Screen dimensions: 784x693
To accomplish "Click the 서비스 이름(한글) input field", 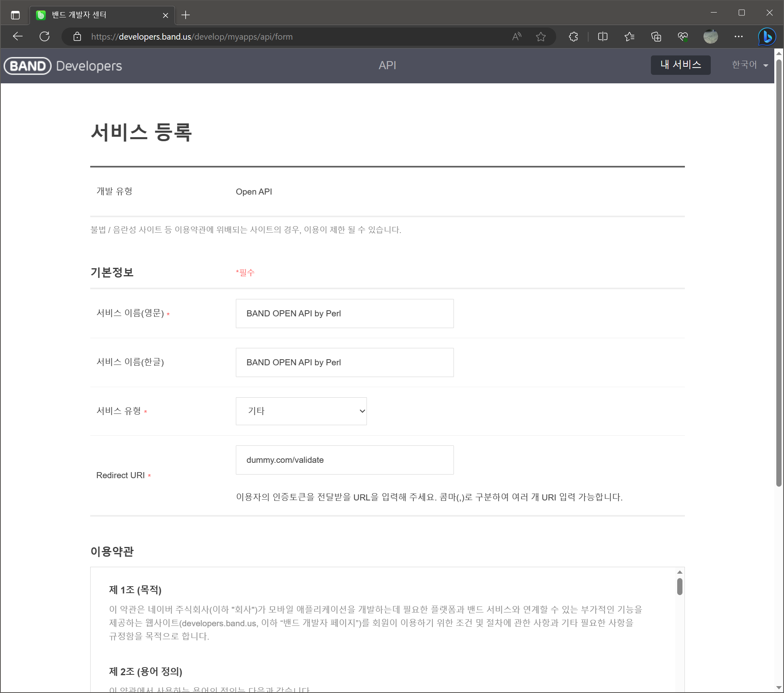I will tap(345, 362).
